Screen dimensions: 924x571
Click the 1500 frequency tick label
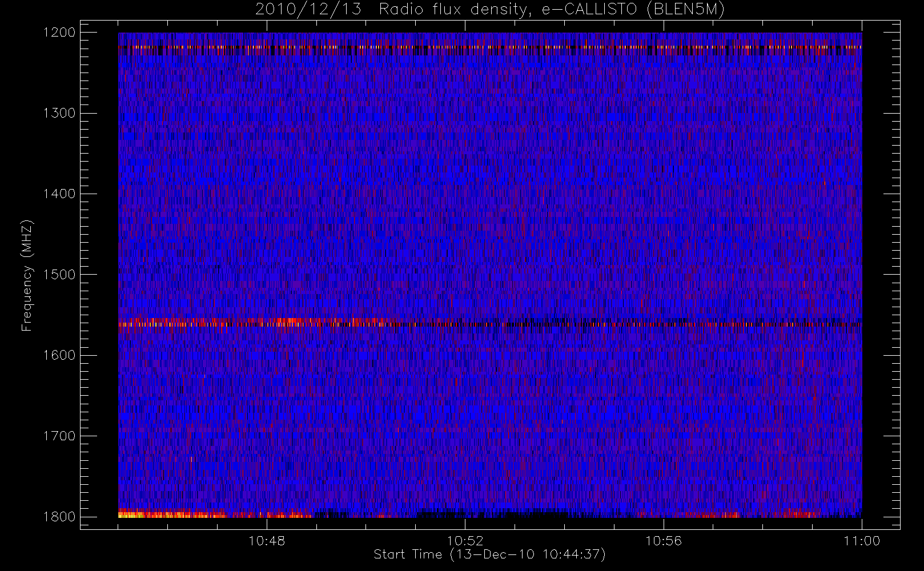pyautogui.click(x=59, y=275)
